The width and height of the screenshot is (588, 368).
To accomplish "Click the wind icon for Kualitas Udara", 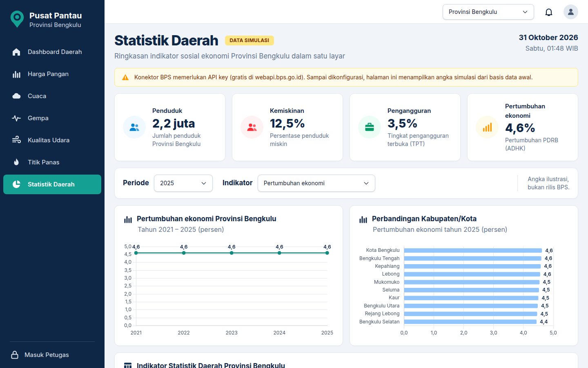I will (16, 140).
